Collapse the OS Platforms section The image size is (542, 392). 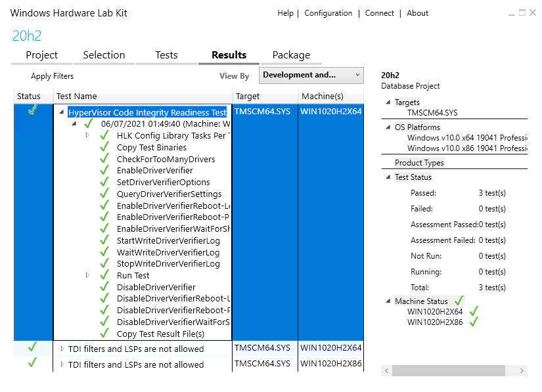(388, 127)
